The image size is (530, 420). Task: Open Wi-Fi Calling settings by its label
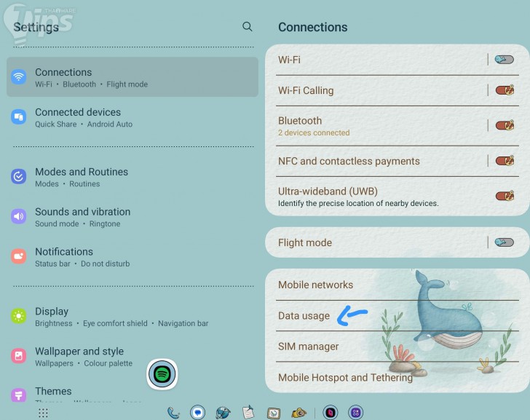(x=306, y=90)
